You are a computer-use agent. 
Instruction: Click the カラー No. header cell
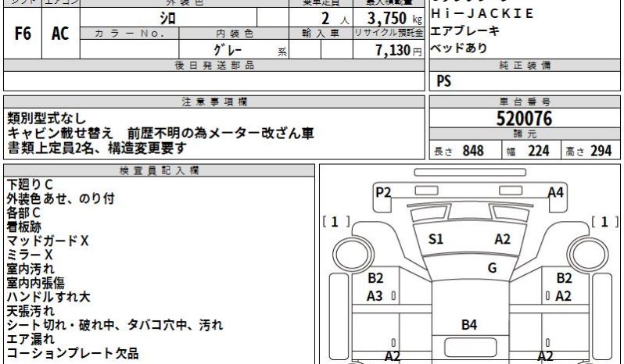point(129,34)
